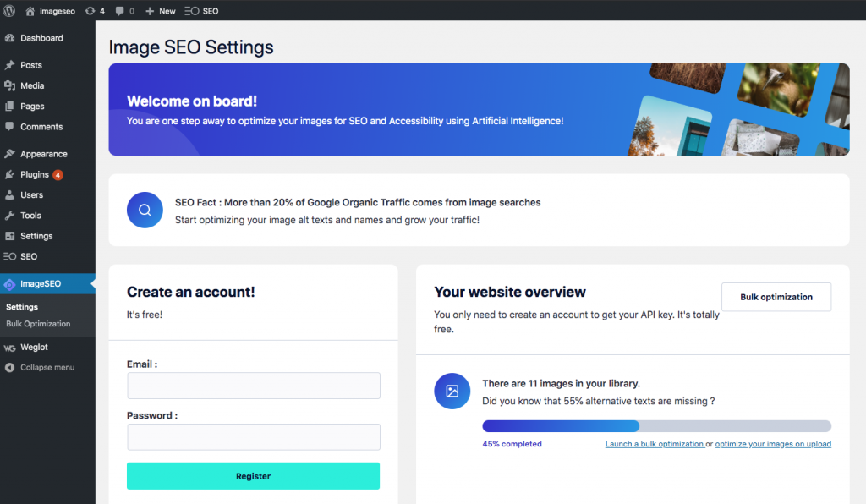Click the Dashboard gauge icon
Viewport: 866px width, 504px height.
pyautogui.click(x=9, y=38)
